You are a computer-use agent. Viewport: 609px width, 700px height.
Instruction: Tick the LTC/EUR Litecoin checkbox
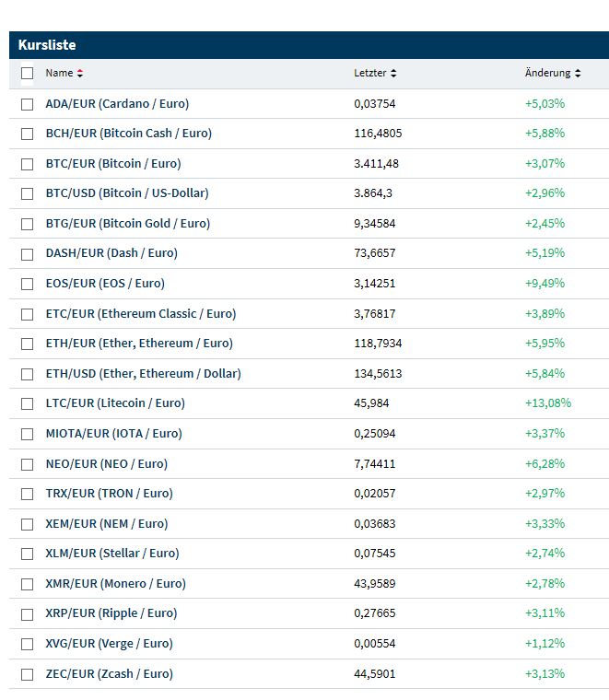pos(27,403)
